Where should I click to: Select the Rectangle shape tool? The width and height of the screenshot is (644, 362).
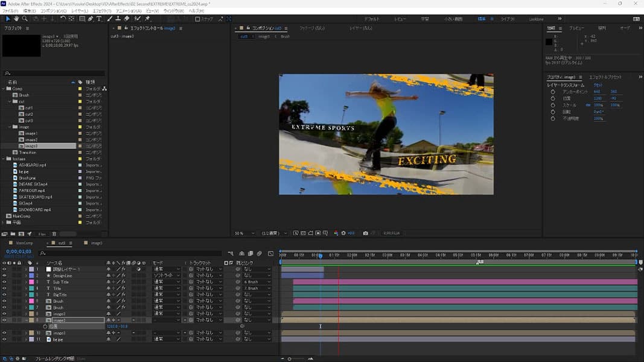[x=81, y=19]
